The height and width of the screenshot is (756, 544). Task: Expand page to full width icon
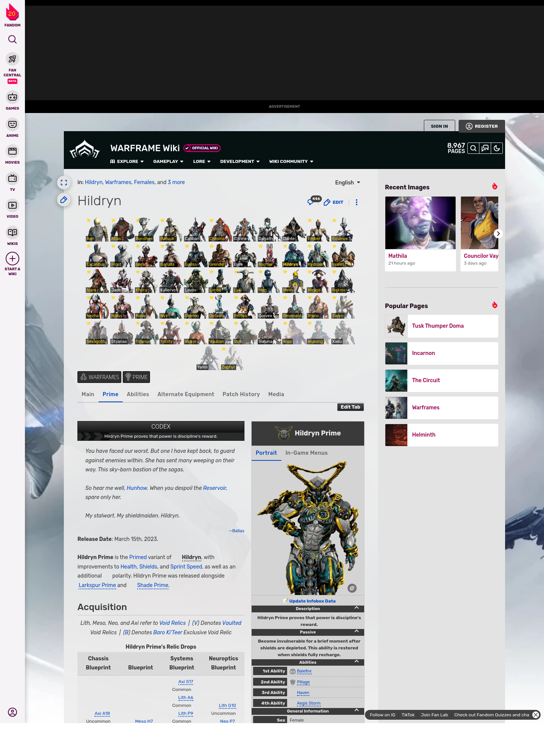[x=64, y=183]
